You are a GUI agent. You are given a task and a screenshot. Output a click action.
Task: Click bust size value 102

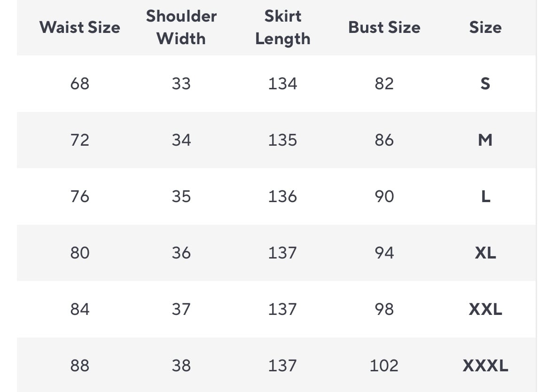point(384,366)
